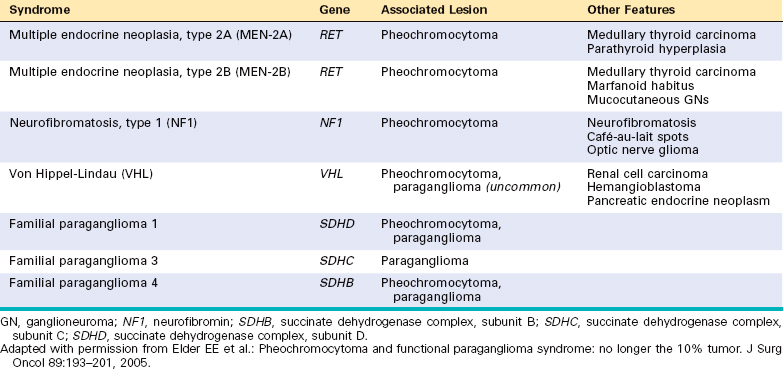The height and width of the screenshot is (369, 783).
Task: Select the Other Features column header
Action: pos(631,10)
